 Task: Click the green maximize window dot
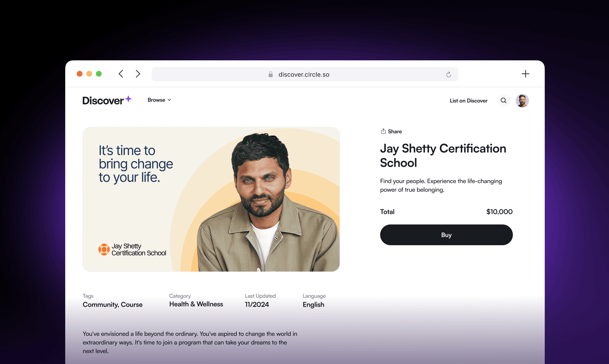pos(99,74)
